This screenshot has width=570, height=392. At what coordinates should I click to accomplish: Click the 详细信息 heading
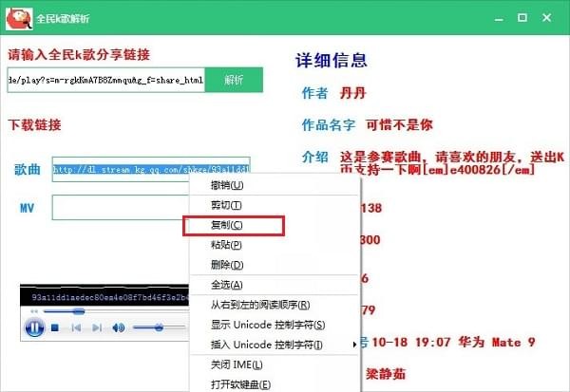[x=332, y=61]
